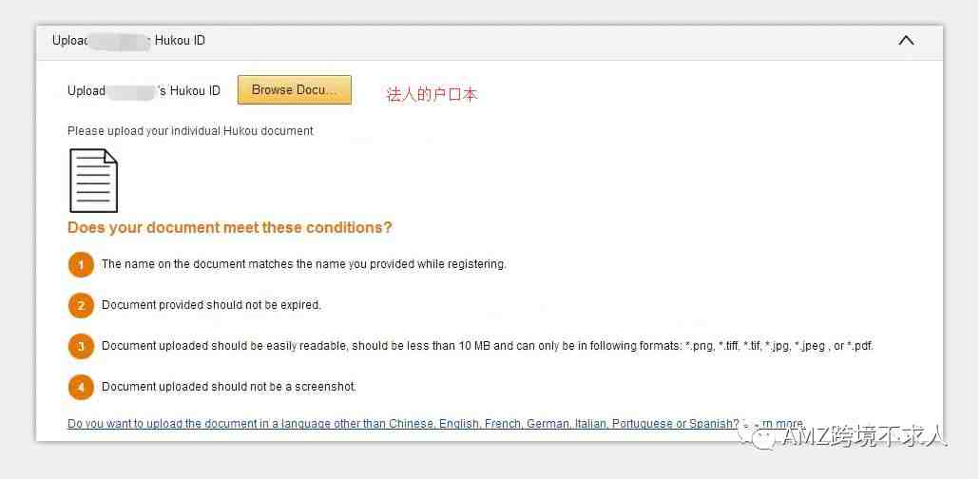The height and width of the screenshot is (479, 980).
Task: Click the Upload Hukou ID panel header title
Action: pos(128,41)
